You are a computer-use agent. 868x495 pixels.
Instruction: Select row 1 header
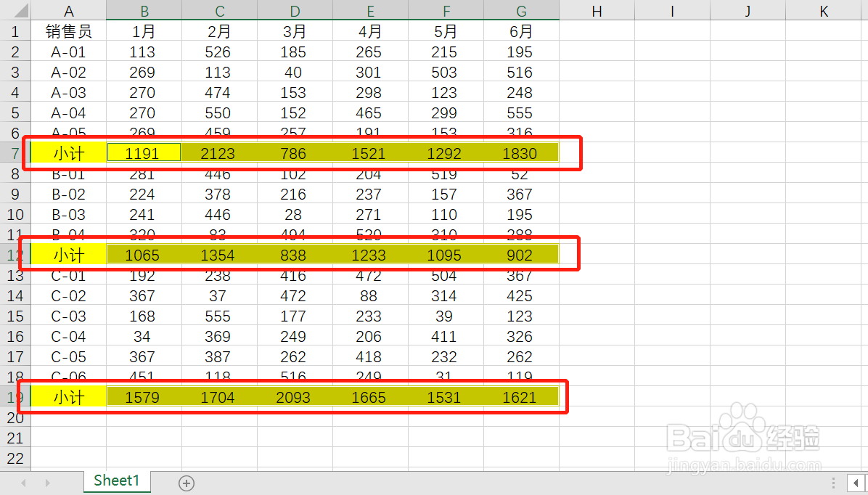15,31
